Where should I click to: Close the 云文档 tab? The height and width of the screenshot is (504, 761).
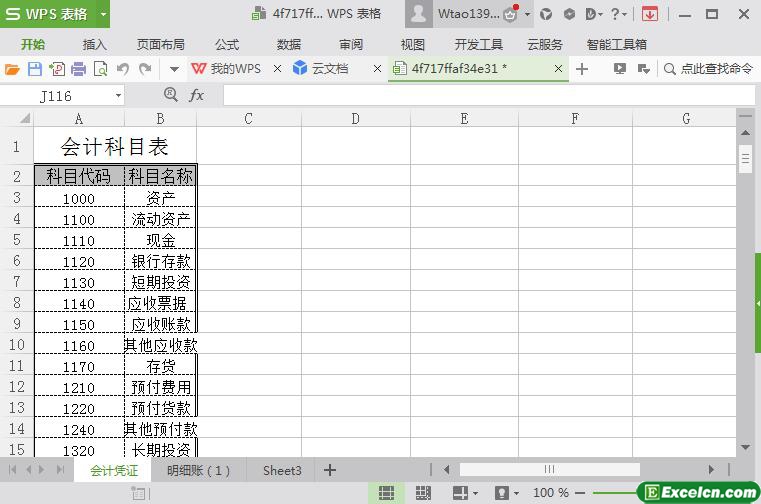(377, 69)
